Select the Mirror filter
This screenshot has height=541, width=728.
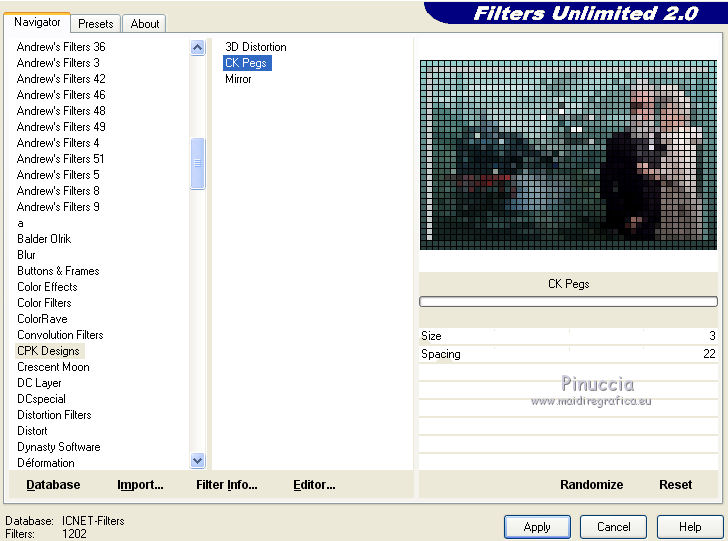(x=238, y=79)
